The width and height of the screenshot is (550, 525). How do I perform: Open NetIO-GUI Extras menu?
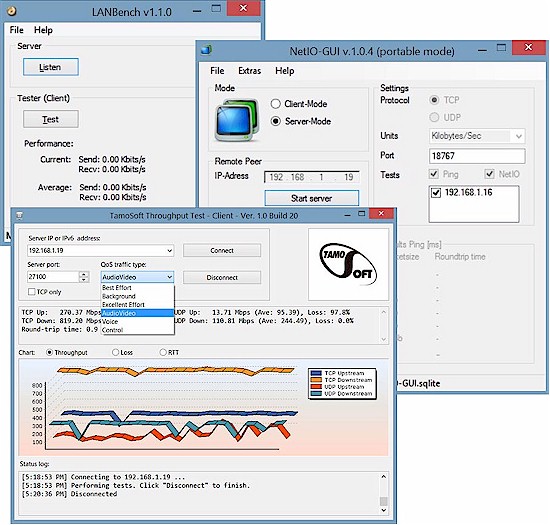249,71
